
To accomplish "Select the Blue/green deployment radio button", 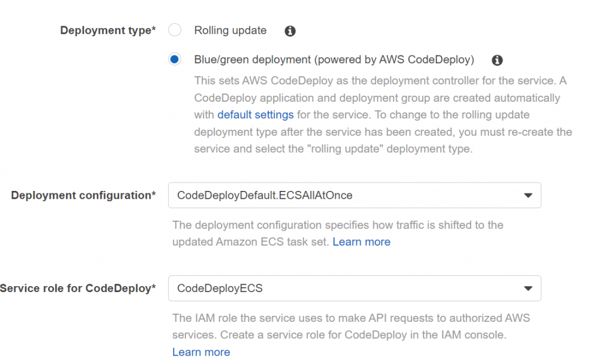I will click(x=174, y=59).
